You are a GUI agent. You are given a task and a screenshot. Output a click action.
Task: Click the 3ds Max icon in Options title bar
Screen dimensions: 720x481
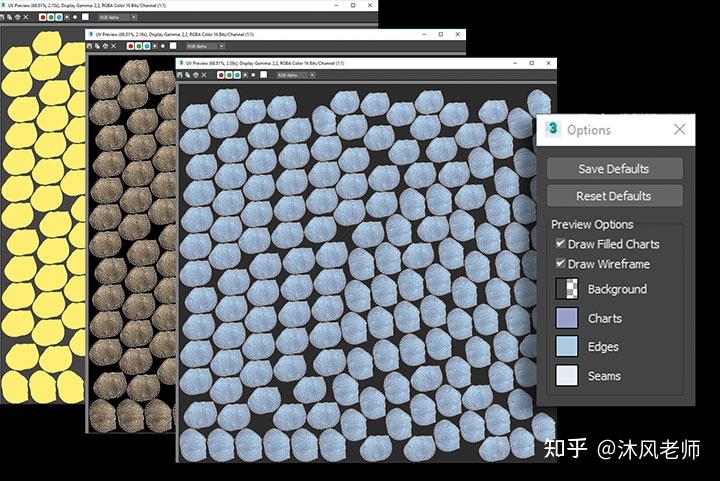tap(553, 129)
